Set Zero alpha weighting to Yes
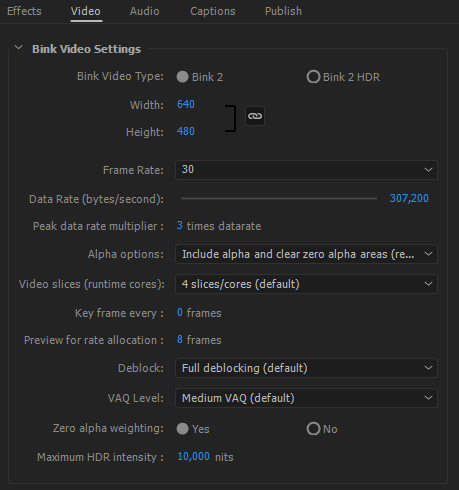 pos(182,429)
